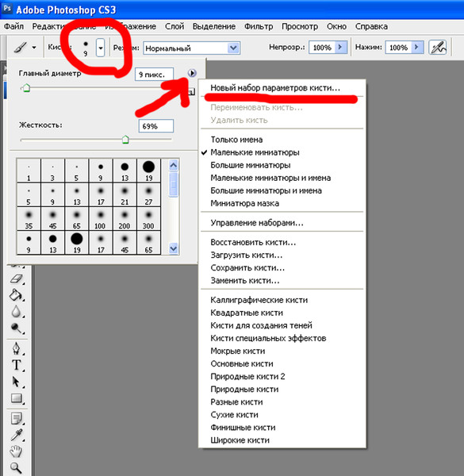The height and width of the screenshot is (476, 464).
Task: Pick the soft 27-pixel brush thumbnail
Action: (148, 194)
